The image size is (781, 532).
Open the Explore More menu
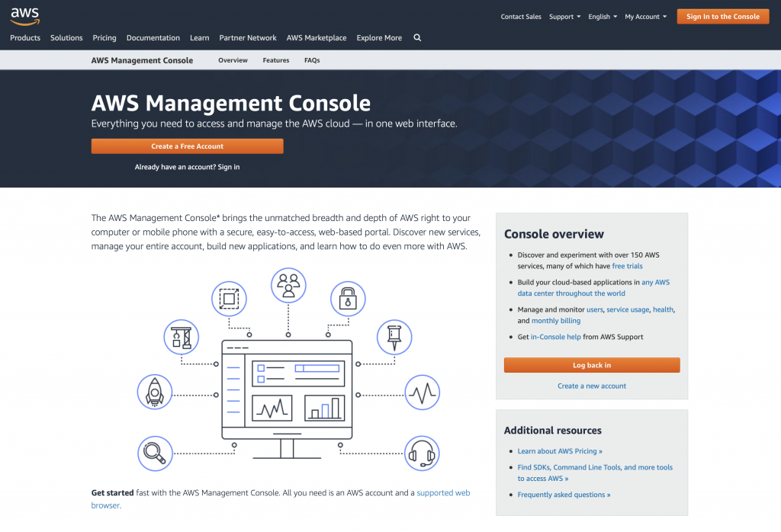[379, 38]
